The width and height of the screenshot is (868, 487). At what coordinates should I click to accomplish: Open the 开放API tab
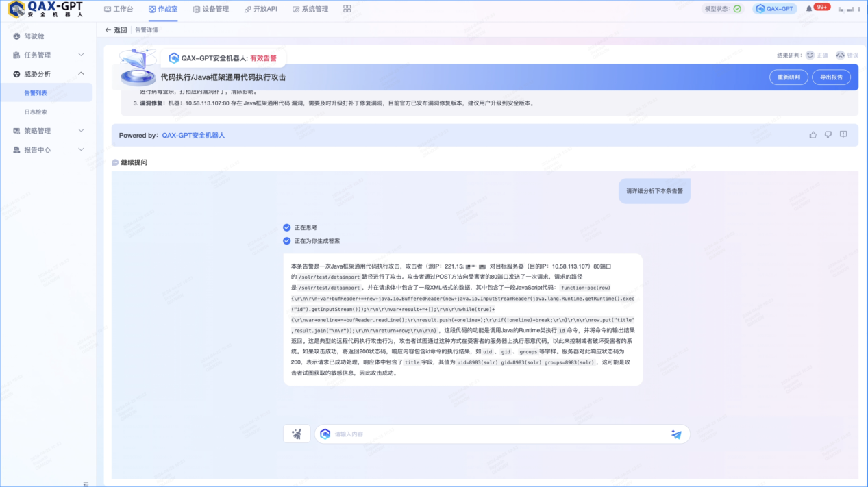tap(260, 9)
